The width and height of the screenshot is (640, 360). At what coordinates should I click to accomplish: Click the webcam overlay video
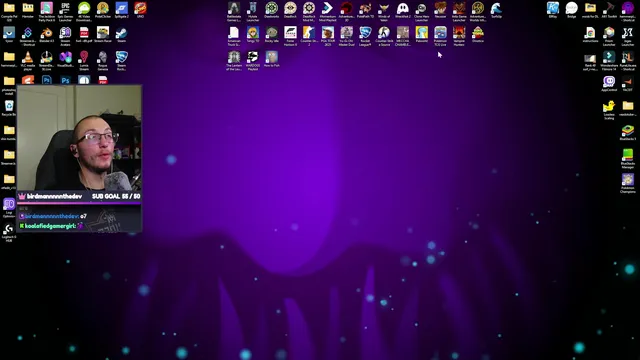(x=79, y=138)
